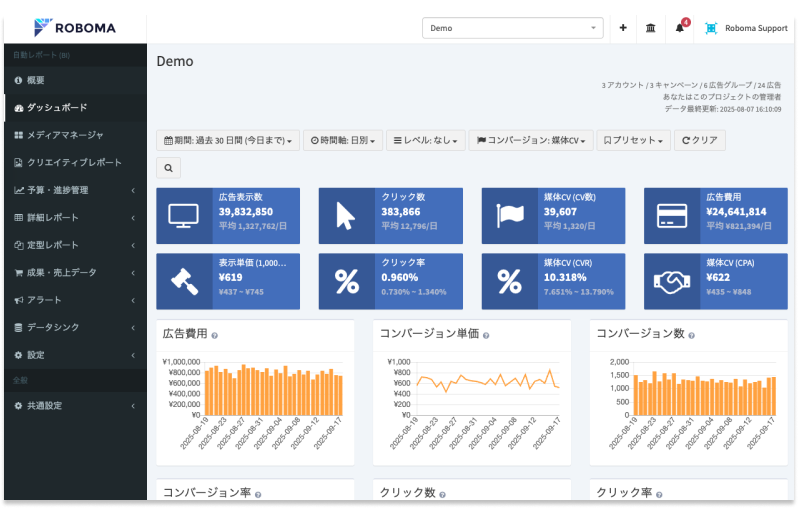Click help icon next to 広告費用 chart title
798x508 pixels.
pos(215,335)
